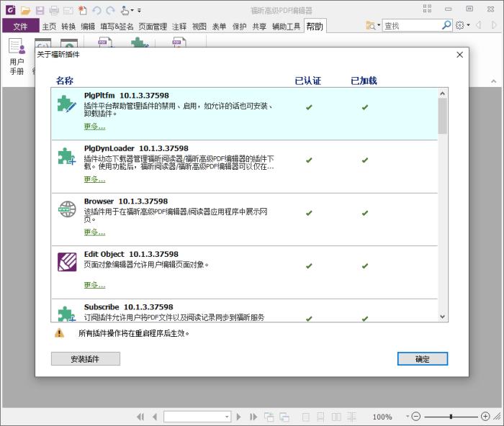
Task: Switch to the 填写&签名 tab
Action: click(x=117, y=27)
